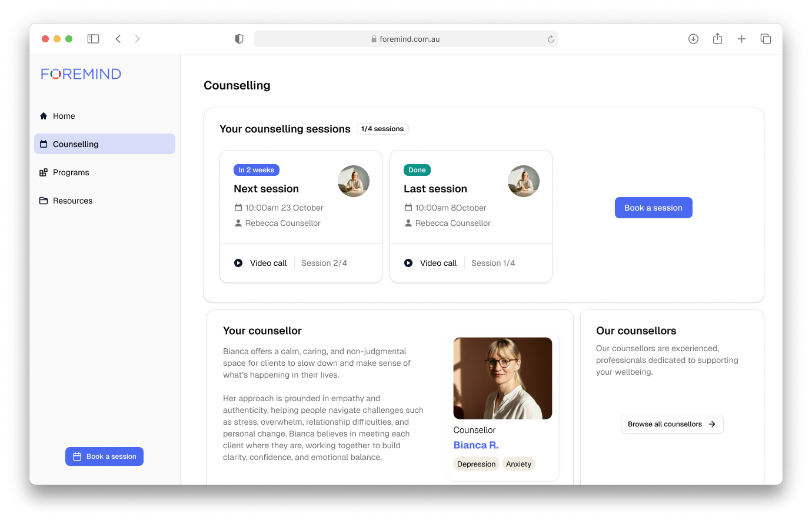Click sidebar Book a session button text
The image size is (812, 520).
tap(111, 456)
